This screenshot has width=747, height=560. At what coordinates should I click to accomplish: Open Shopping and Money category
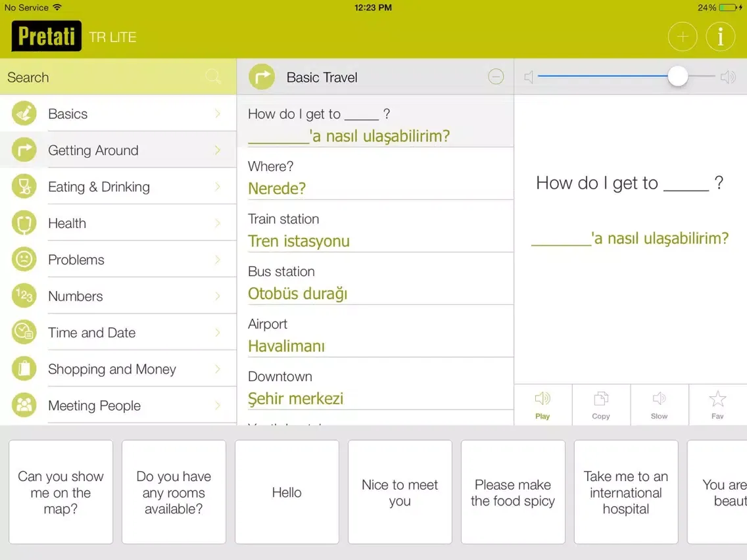(x=118, y=369)
